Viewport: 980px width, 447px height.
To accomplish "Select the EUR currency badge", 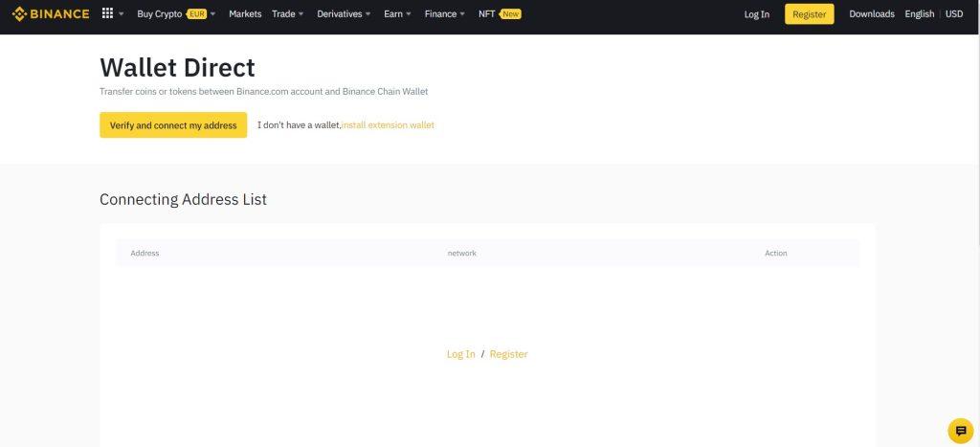I will pos(197,13).
